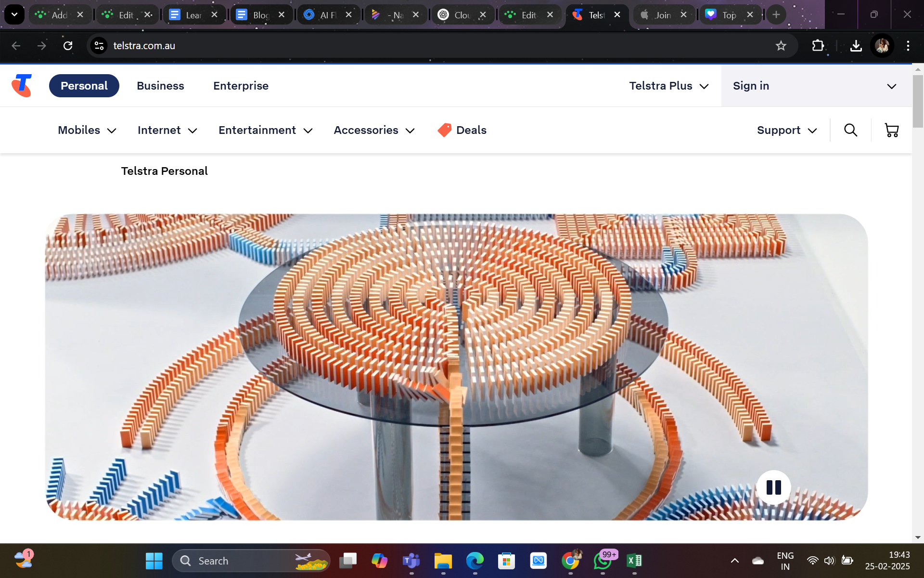Screen dimensions: 924x578
Task: Click the Deals tag icon
Action: [x=444, y=130]
